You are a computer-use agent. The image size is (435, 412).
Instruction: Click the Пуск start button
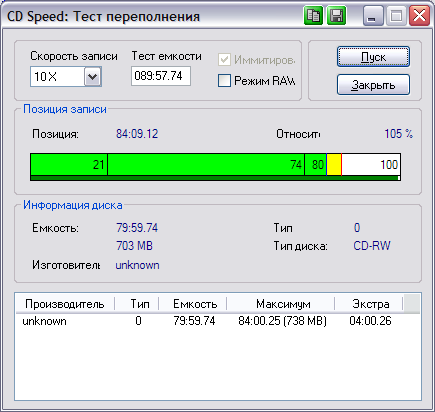point(373,57)
